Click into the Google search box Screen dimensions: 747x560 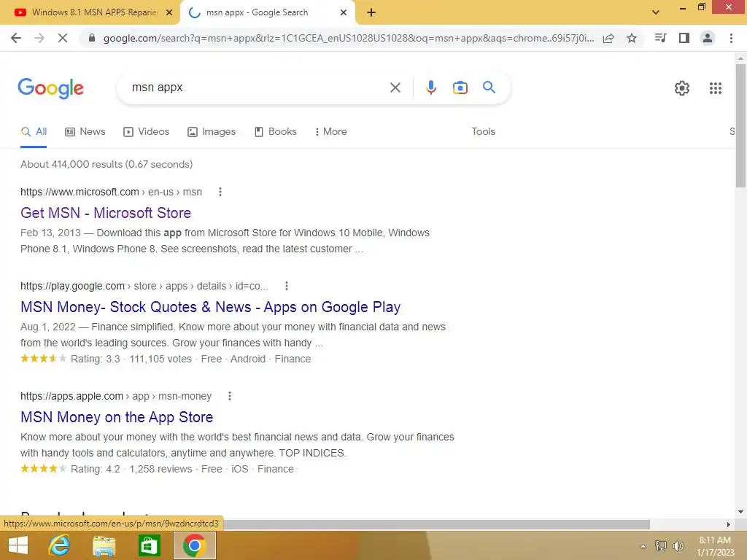tap(258, 87)
